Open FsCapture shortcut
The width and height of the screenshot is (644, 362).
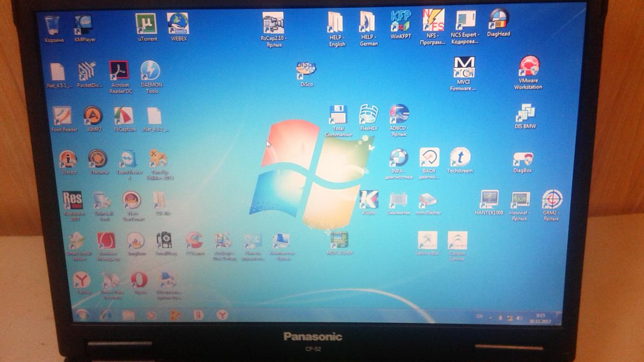click(x=124, y=116)
